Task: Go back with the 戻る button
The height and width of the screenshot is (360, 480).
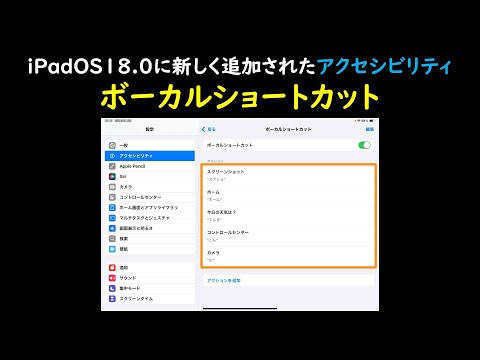Action: (x=209, y=129)
